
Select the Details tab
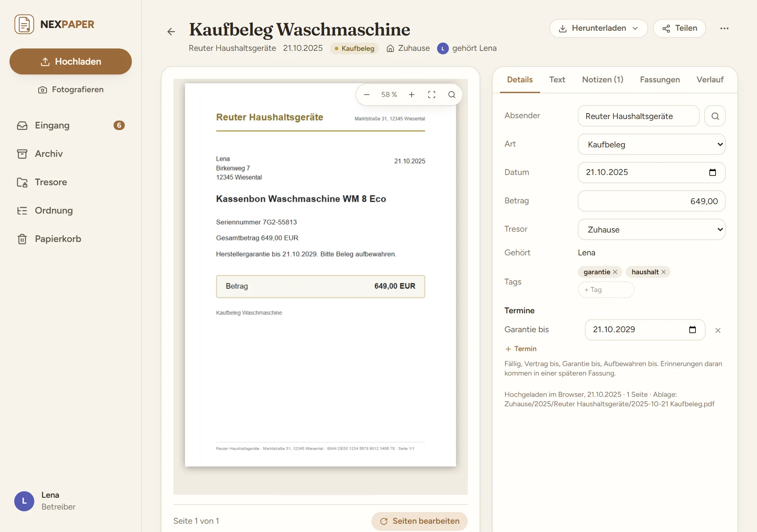coord(520,80)
